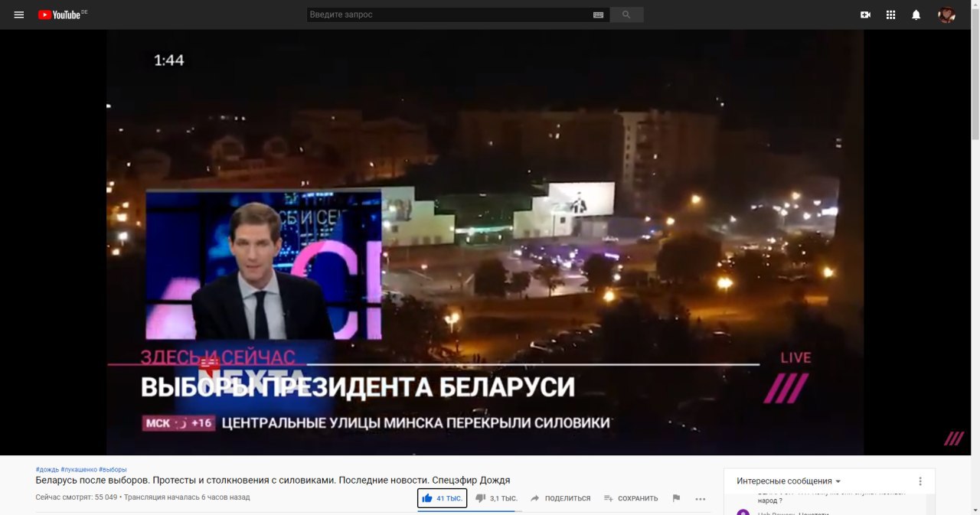
Task: Open the chat three-dot options menu
Action: coord(920,481)
